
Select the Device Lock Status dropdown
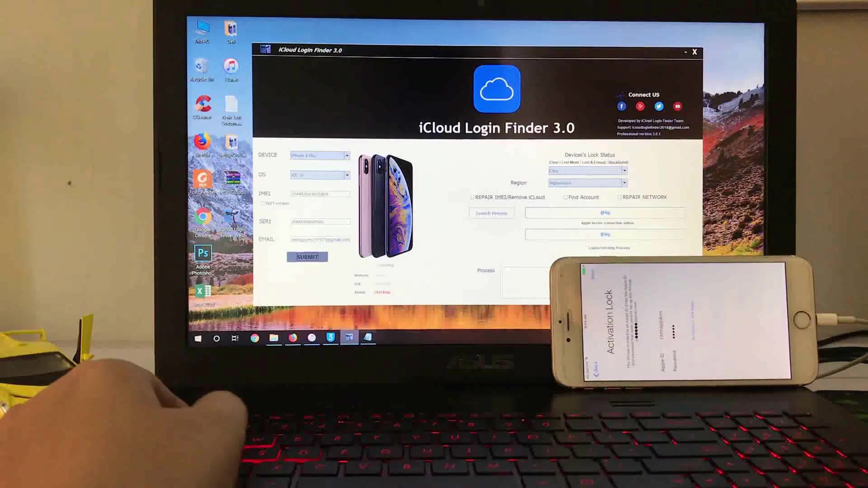(587, 171)
